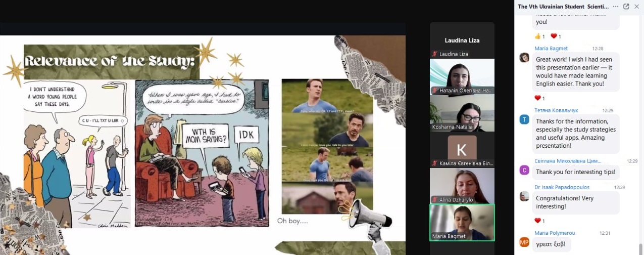Close the chat panel
This screenshot has height=255, width=644.
click(x=636, y=7)
